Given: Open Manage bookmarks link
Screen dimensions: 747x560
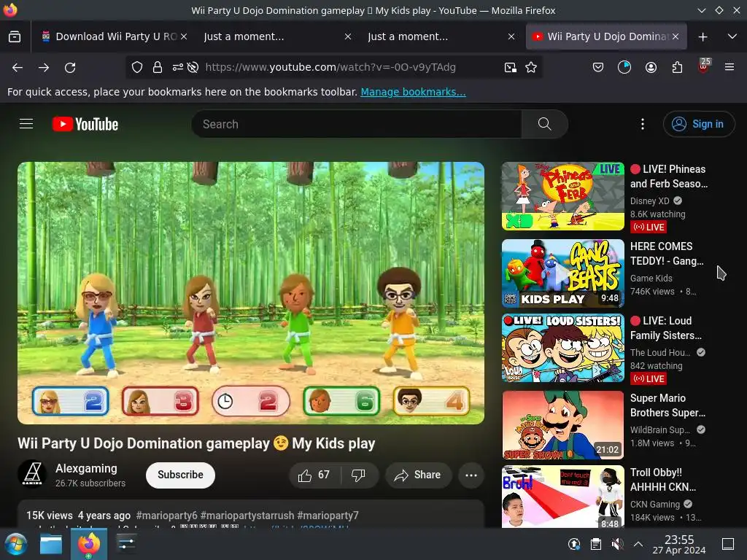Looking at the screenshot, I should point(413,92).
